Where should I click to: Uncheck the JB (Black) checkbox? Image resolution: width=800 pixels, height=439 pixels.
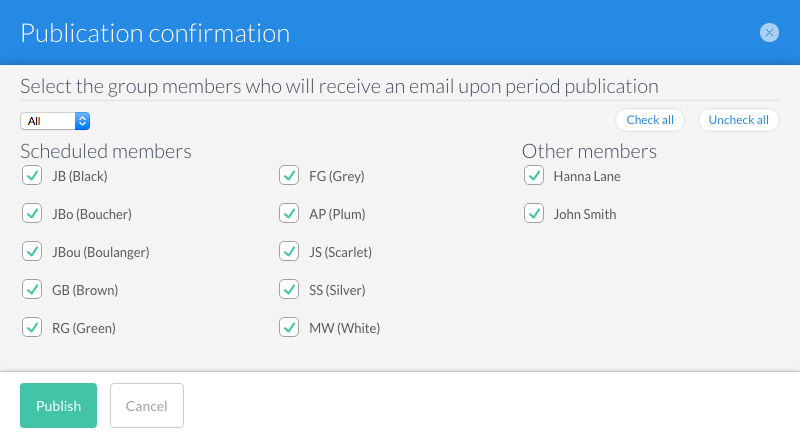(32, 176)
